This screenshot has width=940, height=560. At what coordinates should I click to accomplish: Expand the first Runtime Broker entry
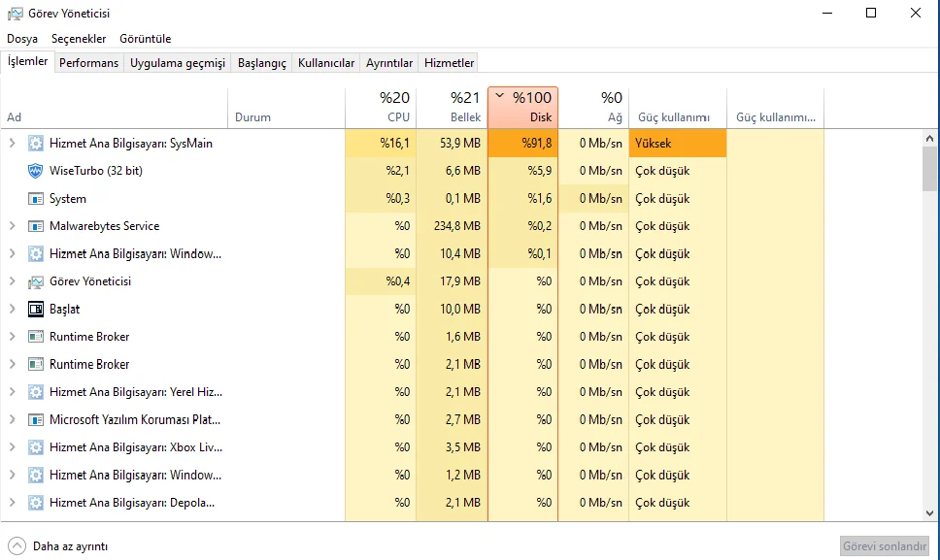click(13, 337)
